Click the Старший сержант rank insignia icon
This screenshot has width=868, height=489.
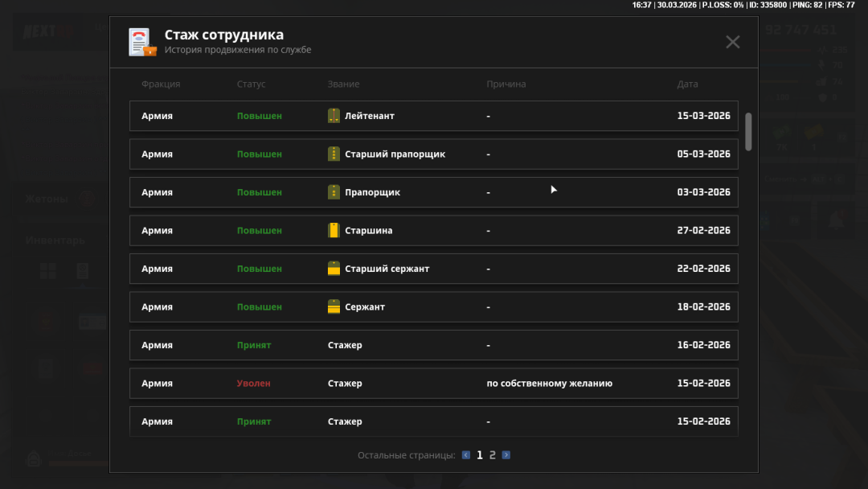point(334,269)
